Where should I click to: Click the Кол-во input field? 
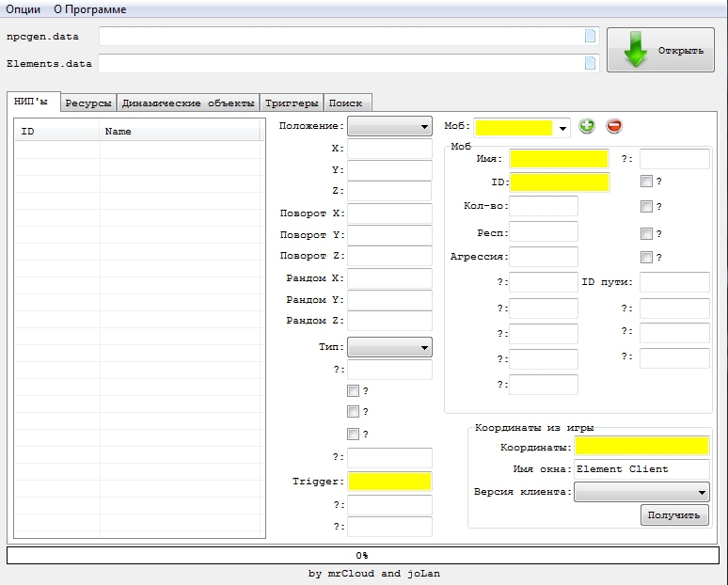pyautogui.click(x=544, y=206)
